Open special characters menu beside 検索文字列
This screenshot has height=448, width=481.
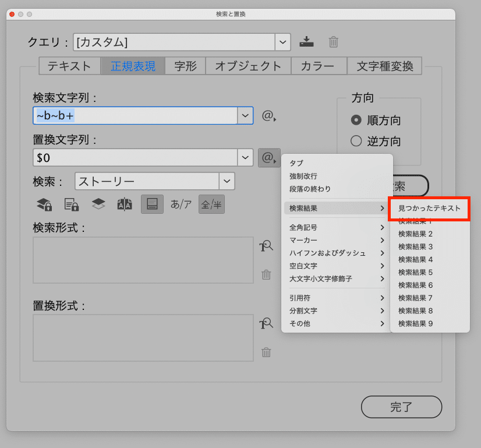(268, 115)
